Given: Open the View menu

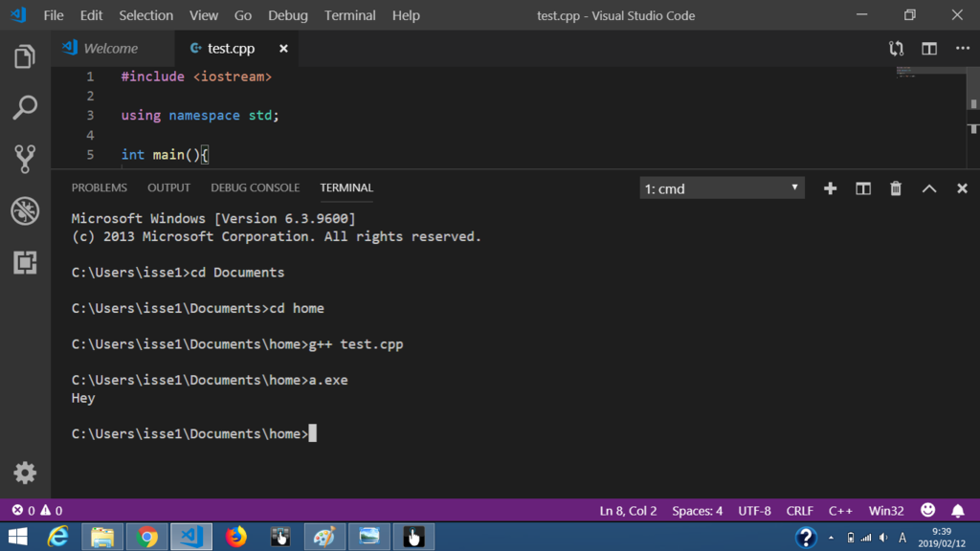Looking at the screenshot, I should coord(204,15).
